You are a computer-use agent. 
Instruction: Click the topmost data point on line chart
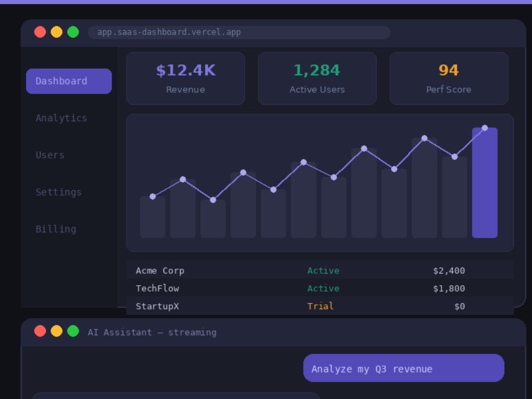point(485,128)
